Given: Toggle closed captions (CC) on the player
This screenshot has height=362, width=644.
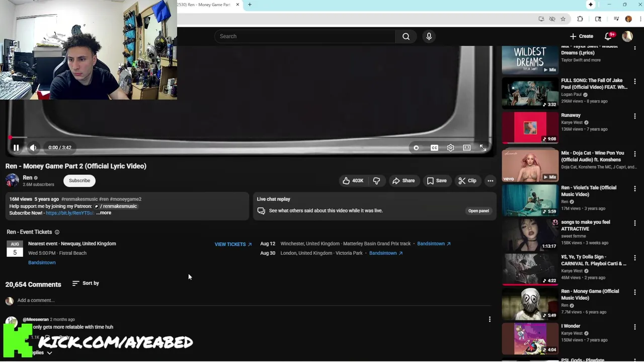Looking at the screenshot, I should [x=434, y=148].
